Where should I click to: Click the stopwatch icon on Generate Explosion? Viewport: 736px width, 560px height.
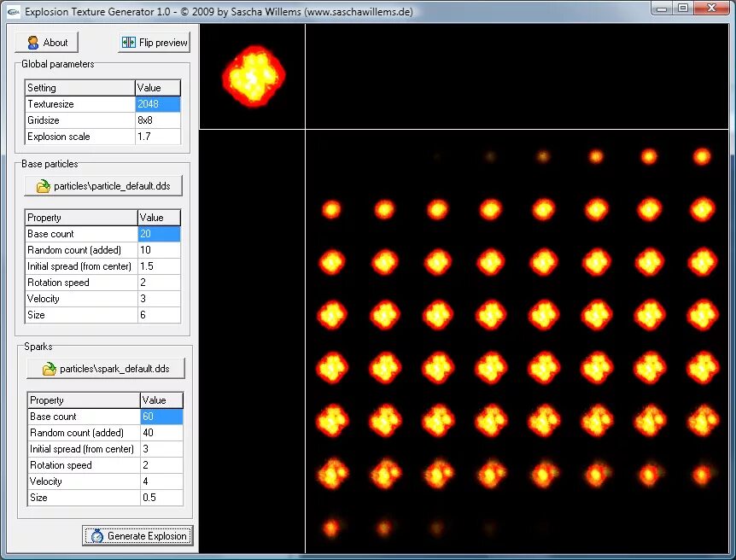[97, 535]
